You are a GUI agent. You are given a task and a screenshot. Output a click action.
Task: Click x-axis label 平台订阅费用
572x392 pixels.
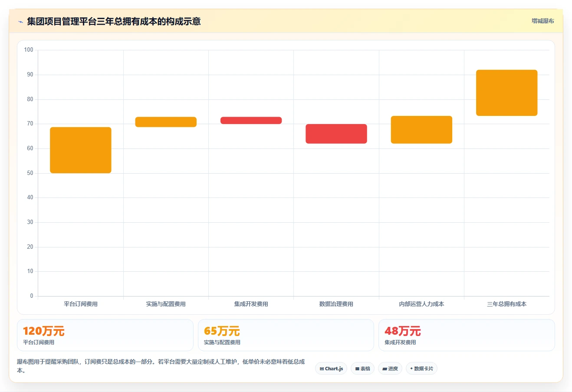tap(81, 304)
